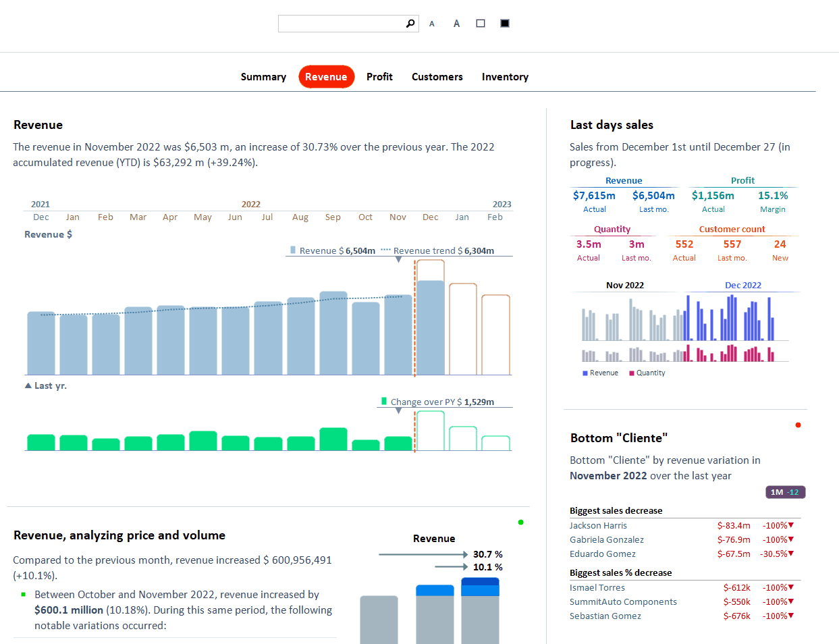
Task: Select the SummitAuto Components row
Action: (684, 601)
